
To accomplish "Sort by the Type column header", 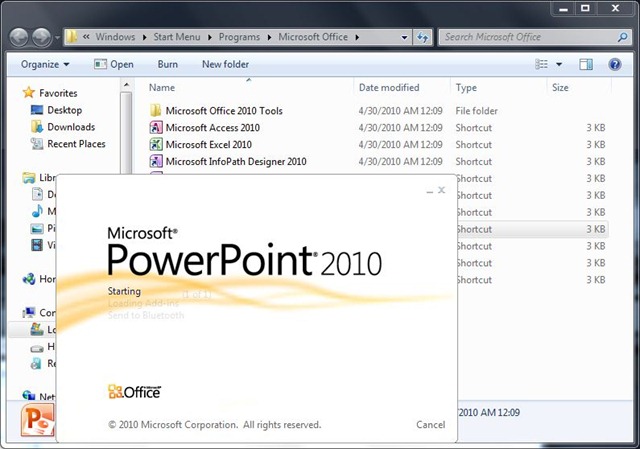I will tap(466, 87).
